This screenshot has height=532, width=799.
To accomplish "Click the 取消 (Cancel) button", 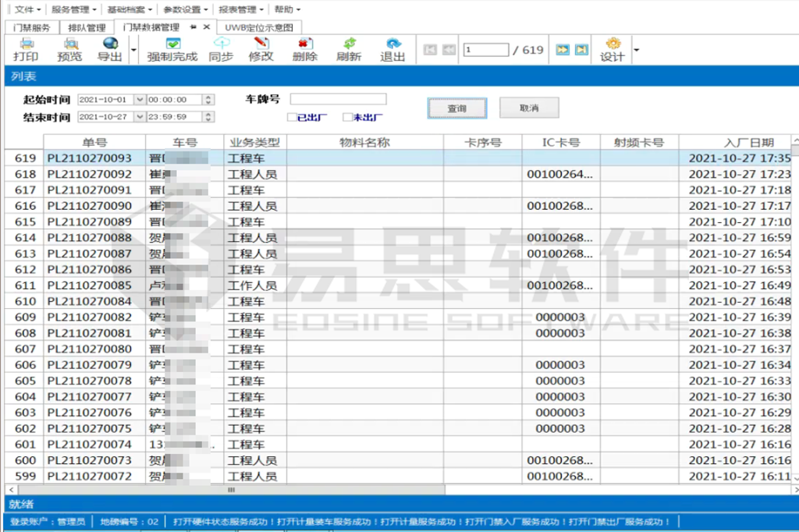I will click(528, 108).
